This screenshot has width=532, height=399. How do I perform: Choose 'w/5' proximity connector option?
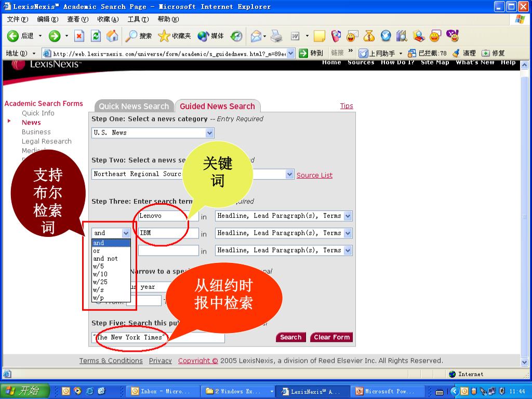[x=111, y=267]
